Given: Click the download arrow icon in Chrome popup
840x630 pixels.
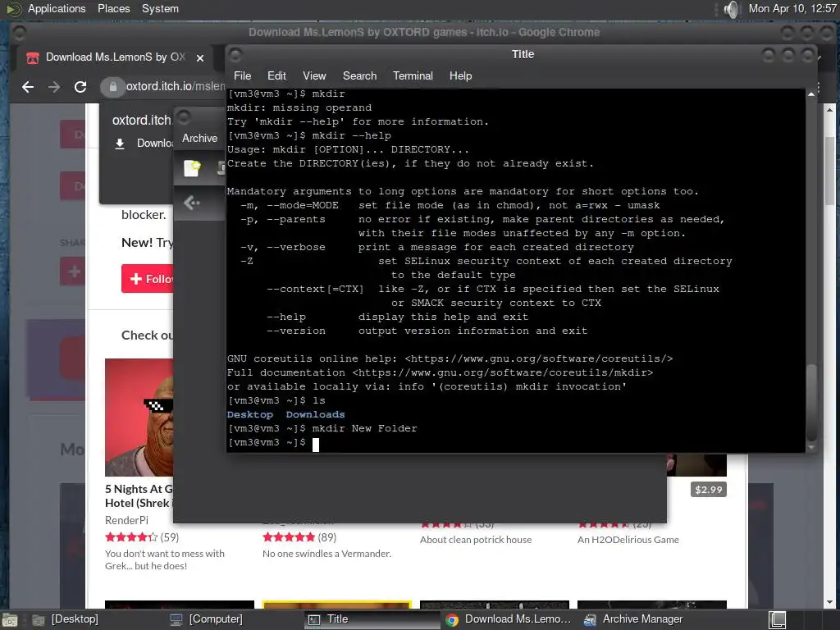Looking at the screenshot, I should [120, 144].
